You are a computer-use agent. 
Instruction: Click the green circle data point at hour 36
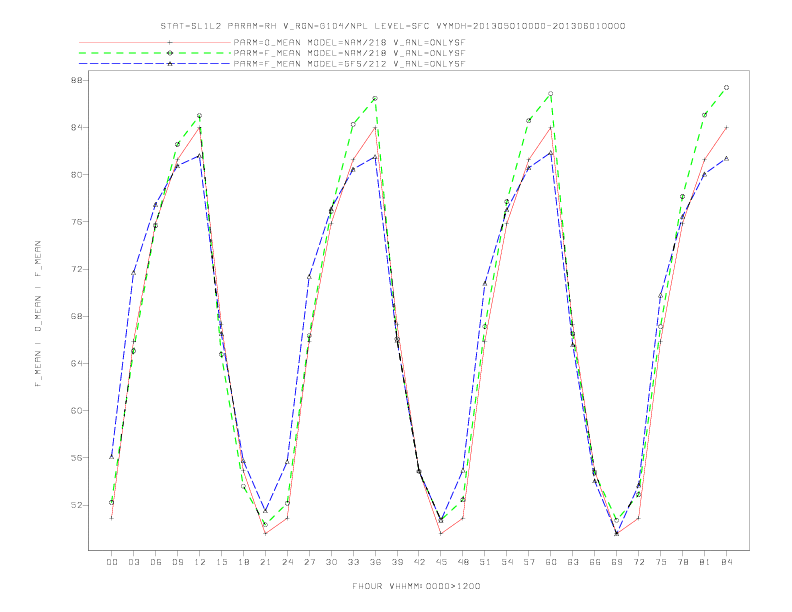pyautogui.click(x=375, y=98)
